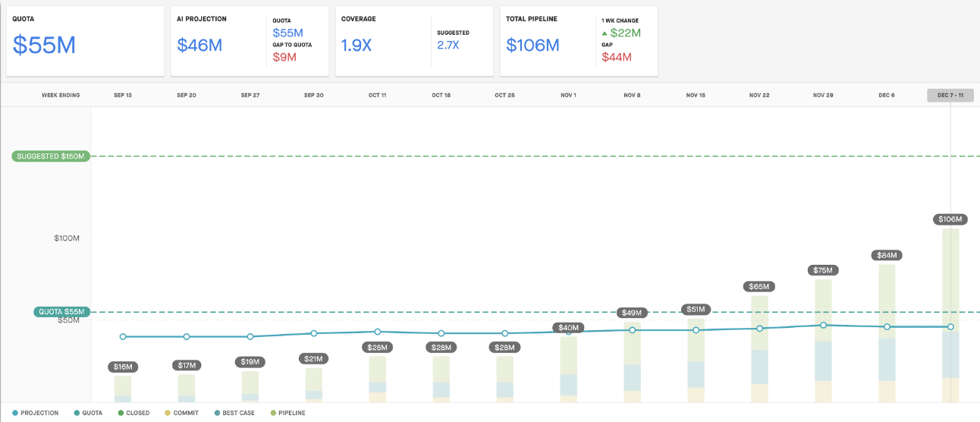Click the $44M Gap value

tap(617, 57)
